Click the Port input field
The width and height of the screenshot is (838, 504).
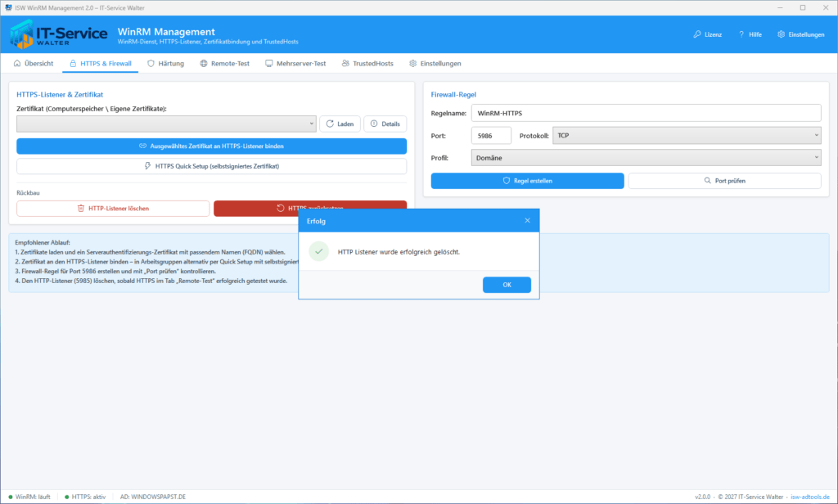(x=491, y=136)
